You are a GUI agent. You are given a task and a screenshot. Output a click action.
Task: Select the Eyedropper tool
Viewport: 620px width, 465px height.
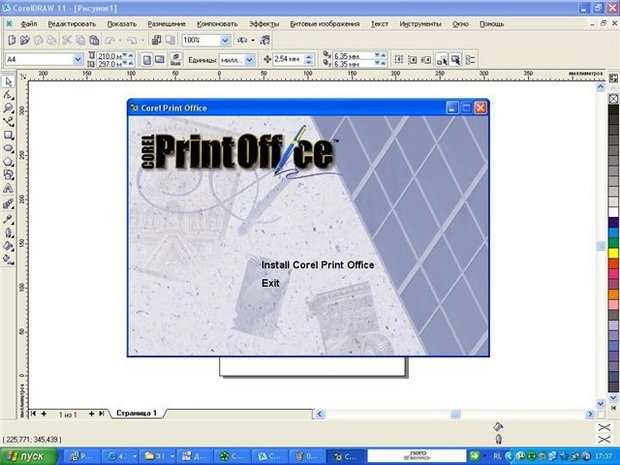[8, 217]
